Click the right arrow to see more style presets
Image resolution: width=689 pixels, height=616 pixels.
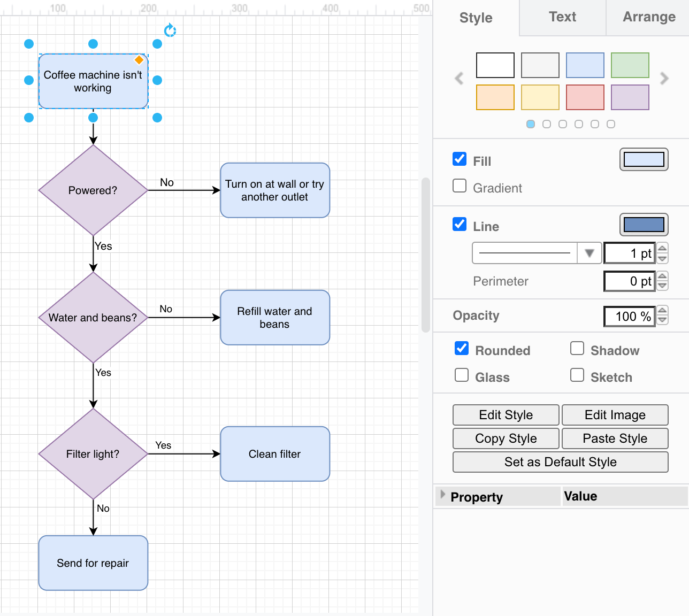click(664, 78)
